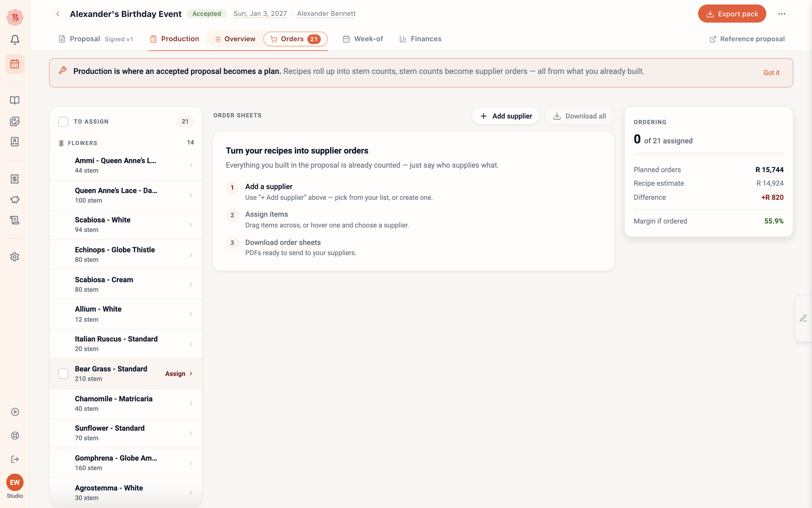Viewport: 812px width, 508px height.
Task: Expand the Scabiosa - Cream chevron
Action: tap(191, 284)
